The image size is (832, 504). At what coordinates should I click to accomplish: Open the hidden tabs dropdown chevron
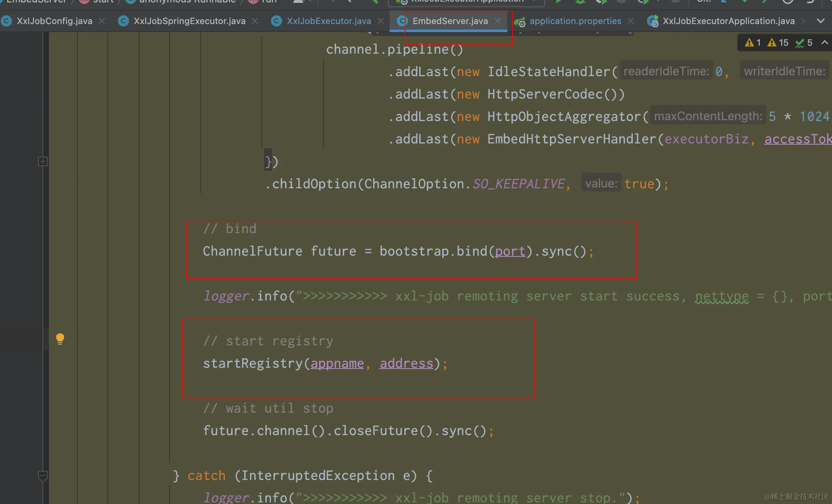click(x=820, y=21)
